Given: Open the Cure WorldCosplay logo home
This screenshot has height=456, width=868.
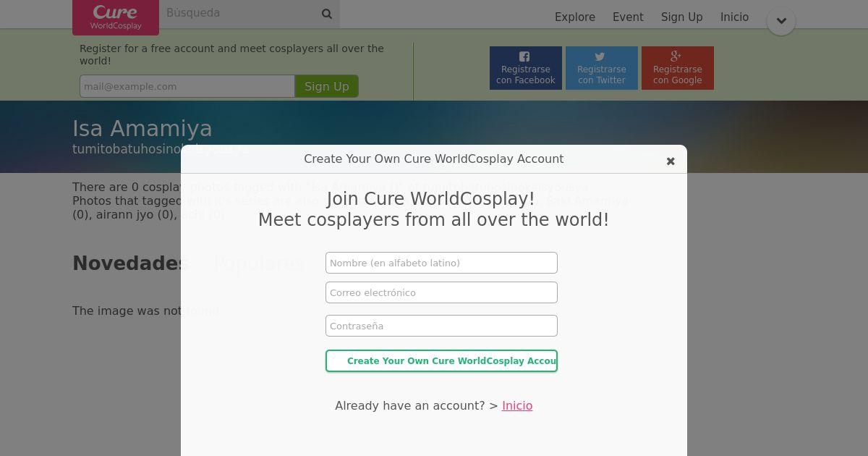Looking at the screenshot, I should click(116, 17).
